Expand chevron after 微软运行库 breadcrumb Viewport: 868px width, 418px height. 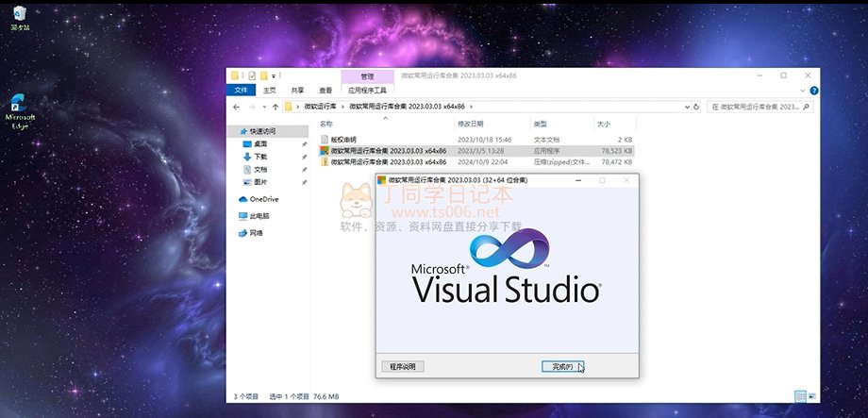(342, 107)
